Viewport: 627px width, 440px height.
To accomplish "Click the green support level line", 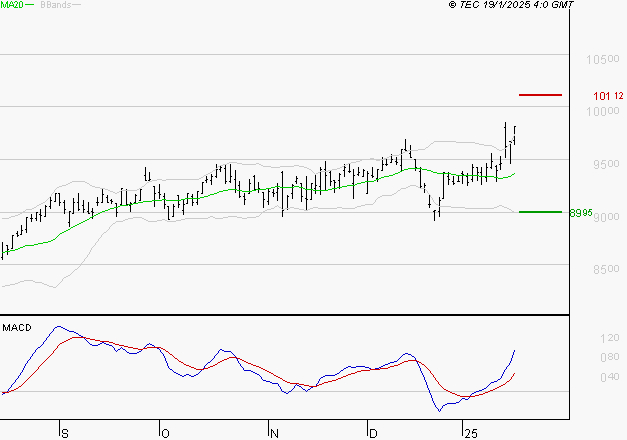I will tap(540, 212).
